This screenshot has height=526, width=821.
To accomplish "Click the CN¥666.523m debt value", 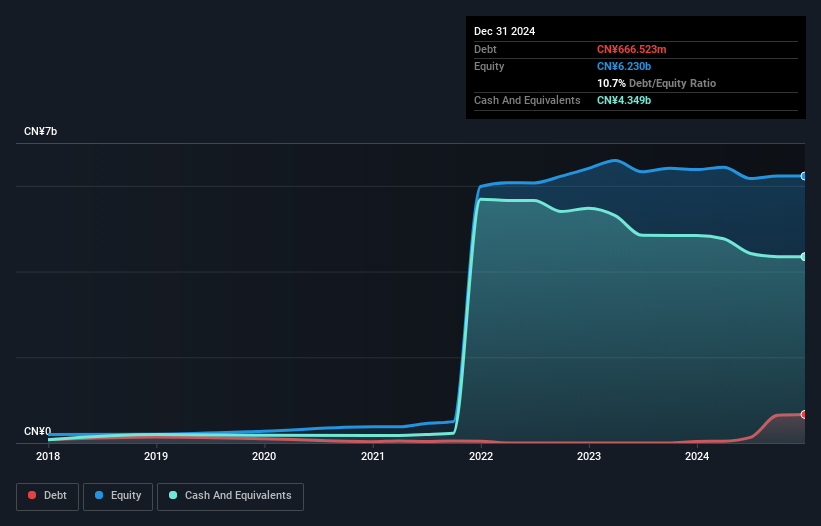I will pos(631,49).
